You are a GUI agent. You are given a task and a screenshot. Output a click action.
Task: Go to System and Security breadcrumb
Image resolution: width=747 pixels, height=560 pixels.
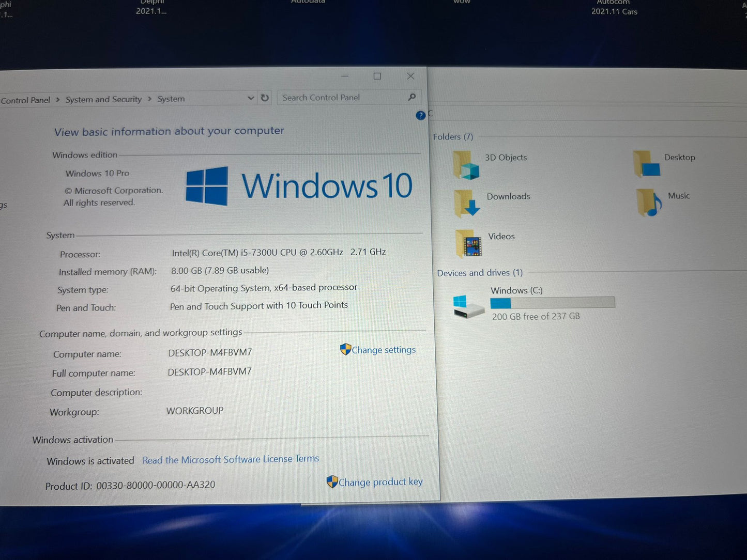tap(103, 99)
